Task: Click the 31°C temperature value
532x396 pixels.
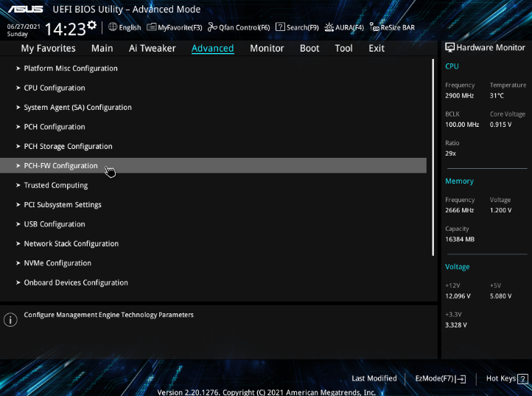Action: tap(497, 95)
